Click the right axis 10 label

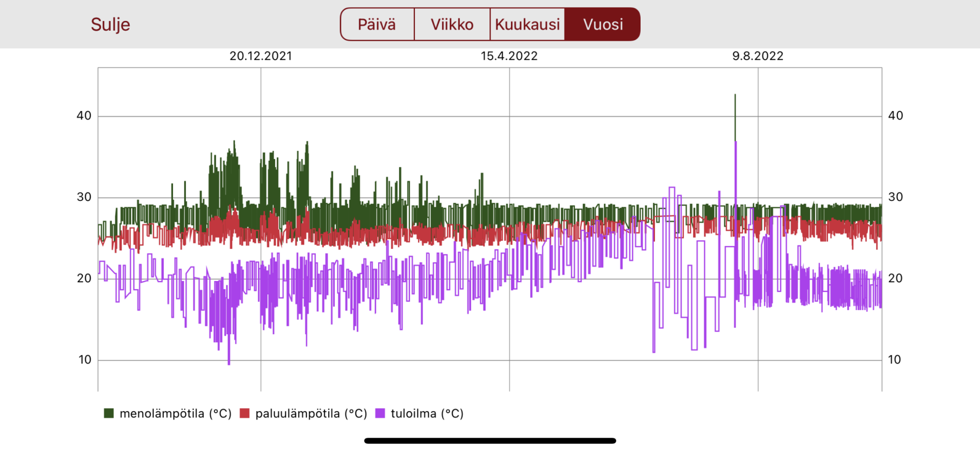[894, 360]
